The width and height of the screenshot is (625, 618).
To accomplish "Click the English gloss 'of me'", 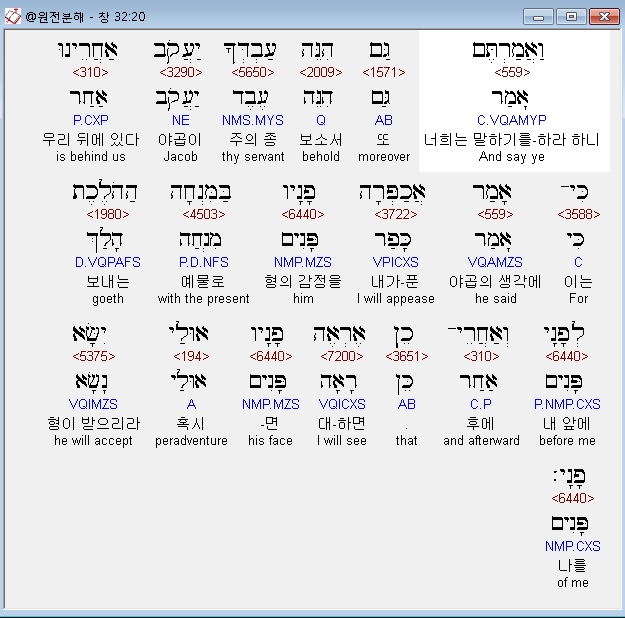I will click(x=573, y=583).
